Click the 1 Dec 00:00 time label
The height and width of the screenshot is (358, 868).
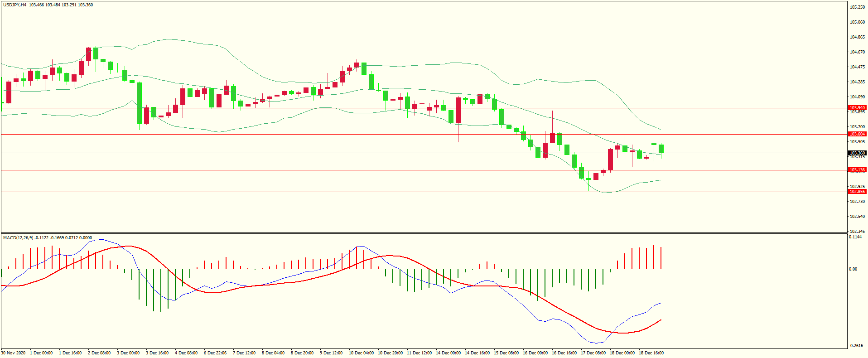[x=41, y=353]
